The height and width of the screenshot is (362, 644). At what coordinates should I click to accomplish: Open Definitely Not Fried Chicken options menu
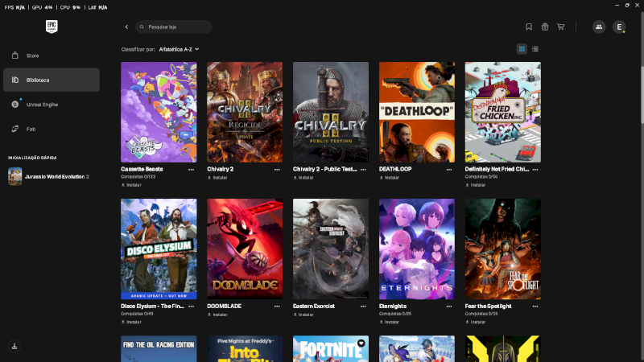pyautogui.click(x=535, y=170)
